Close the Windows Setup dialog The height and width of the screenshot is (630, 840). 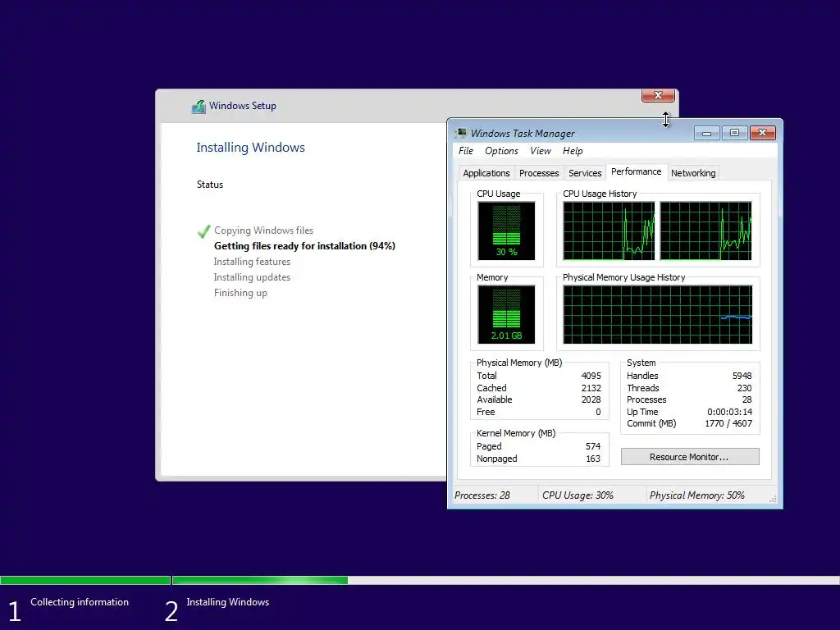659,95
